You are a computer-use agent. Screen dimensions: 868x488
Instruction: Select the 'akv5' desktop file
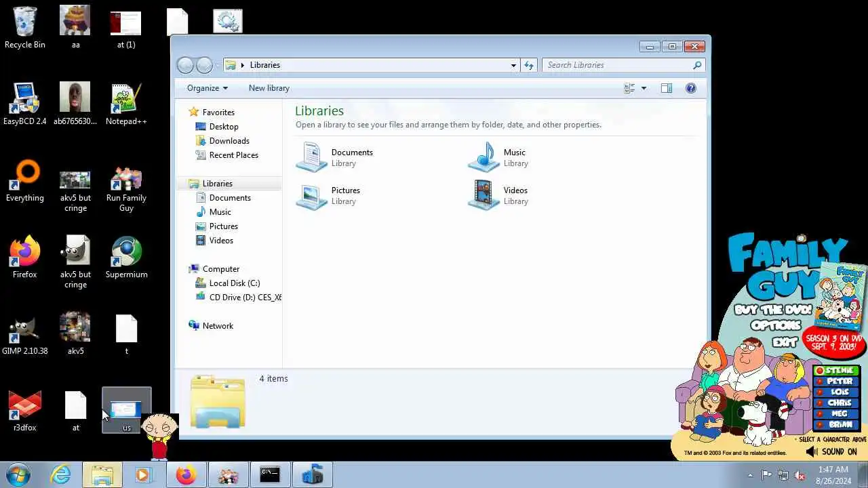tap(75, 333)
